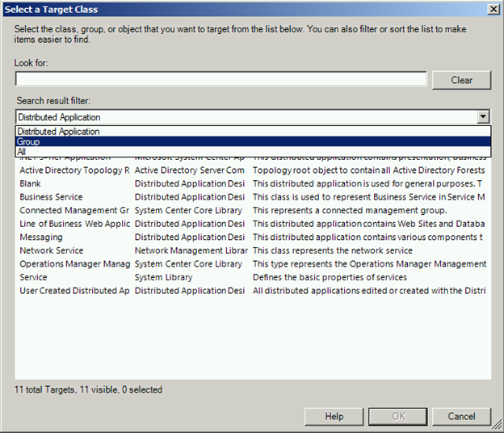Select the Connected Management Gr row
Image resolution: width=504 pixels, height=433 pixels.
[x=253, y=210]
